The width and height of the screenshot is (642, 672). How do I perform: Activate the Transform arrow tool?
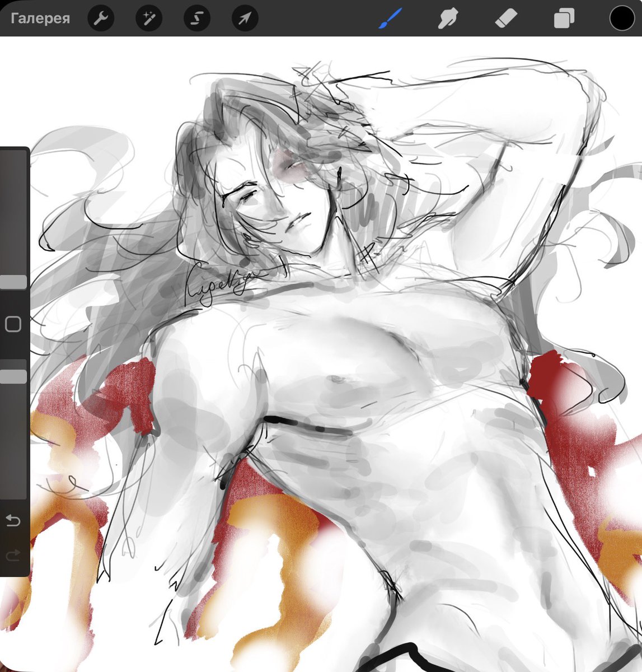coord(245,19)
